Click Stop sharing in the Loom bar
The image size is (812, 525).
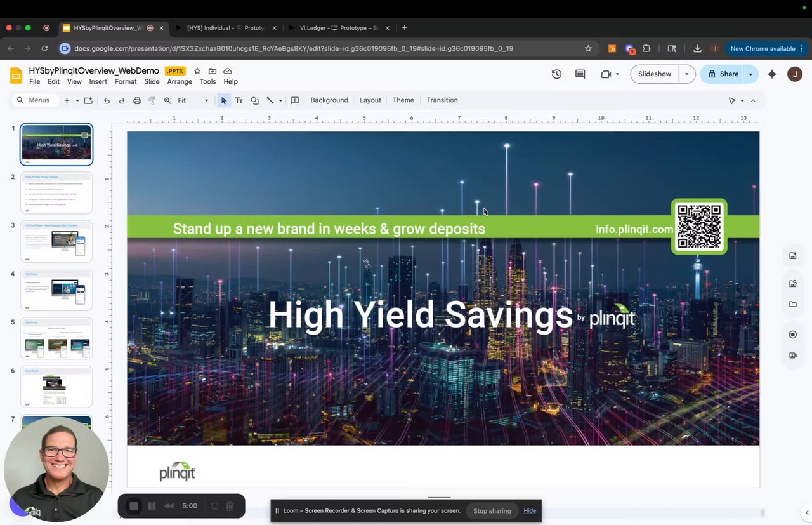(x=492, y=511)
